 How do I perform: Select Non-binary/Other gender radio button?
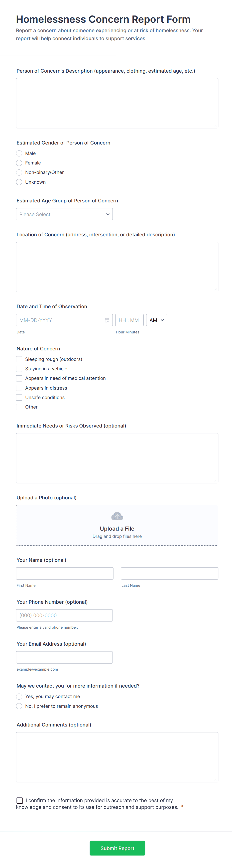tap(19, 172)
